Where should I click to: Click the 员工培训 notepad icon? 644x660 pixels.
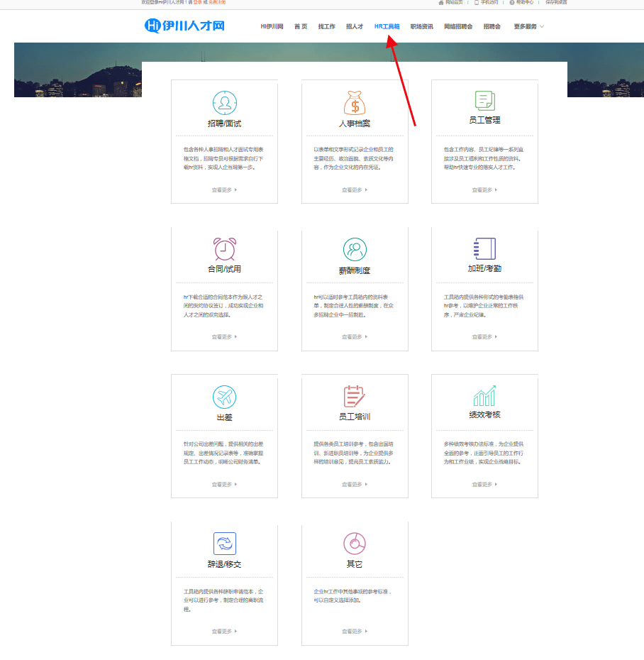pos(355,396)
